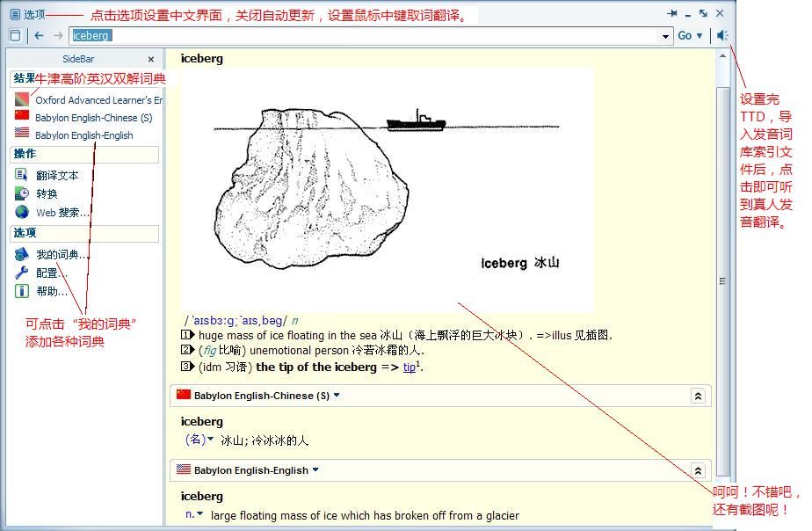Toggle compact view with the diagonal arrows icon
This screenshot has height=531, width=812.
(703, 13)
